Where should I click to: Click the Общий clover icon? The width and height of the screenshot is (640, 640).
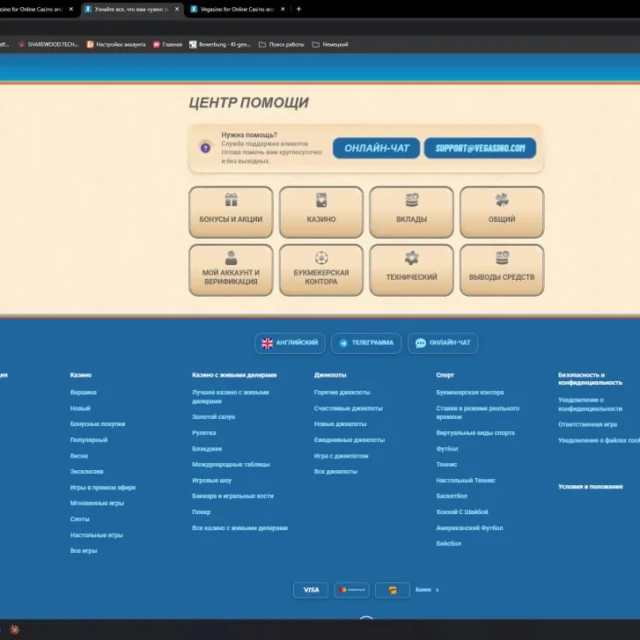pos(502,200)
